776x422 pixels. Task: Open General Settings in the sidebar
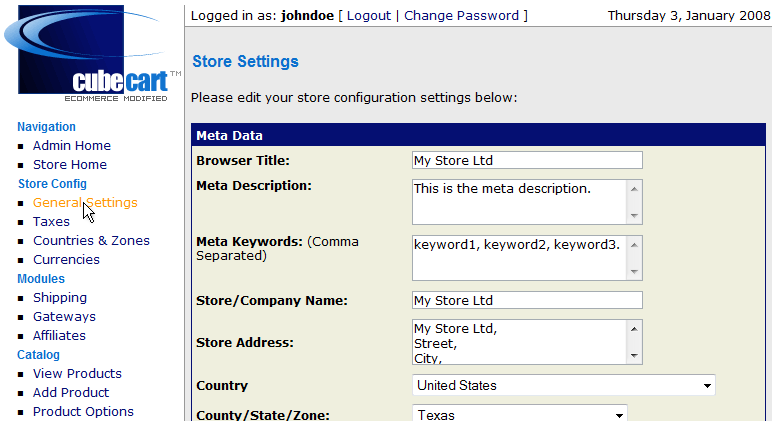point(85,203)
